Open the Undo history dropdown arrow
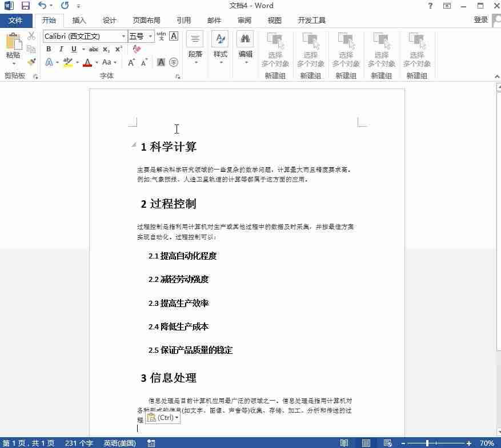This screenshot has width=501, height=448. pyautogui.click(x=51, y=6)
